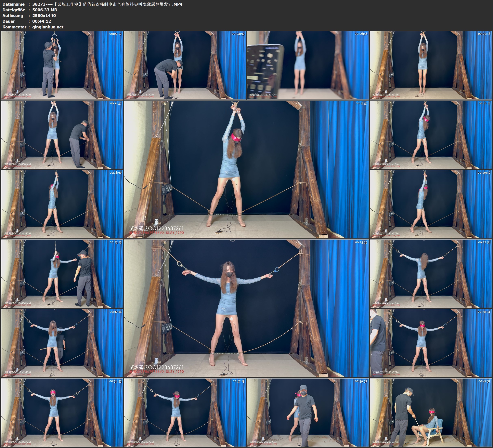
Task: Select the thumbnail at 00:06:58
Action: coord(308,65)
